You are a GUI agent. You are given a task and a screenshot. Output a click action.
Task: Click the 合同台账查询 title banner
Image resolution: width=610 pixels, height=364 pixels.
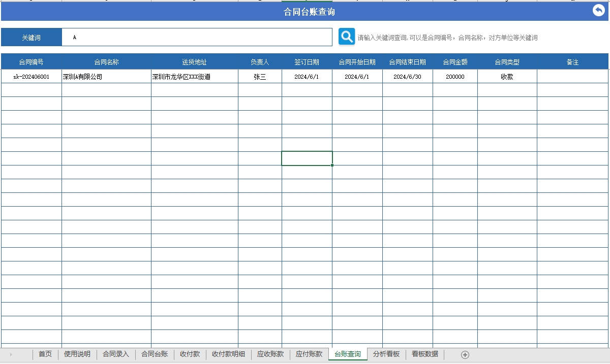click(x=305, y=12)
